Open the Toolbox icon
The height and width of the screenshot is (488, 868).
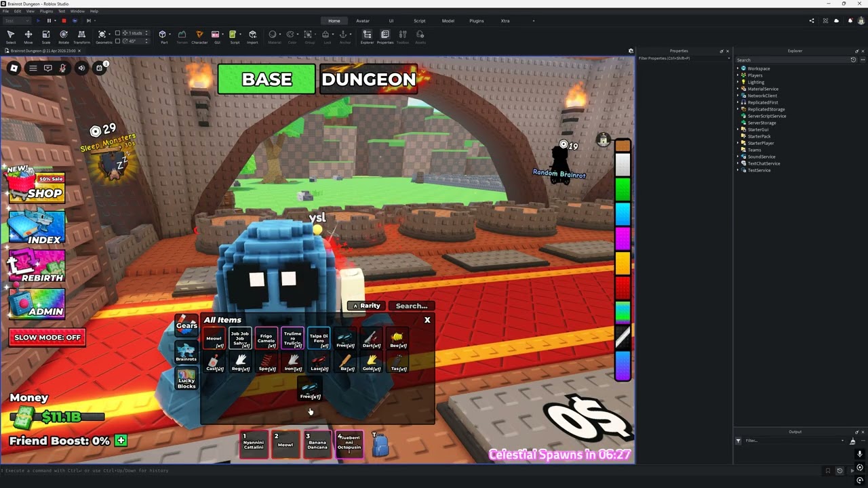(x=403, y=37)
